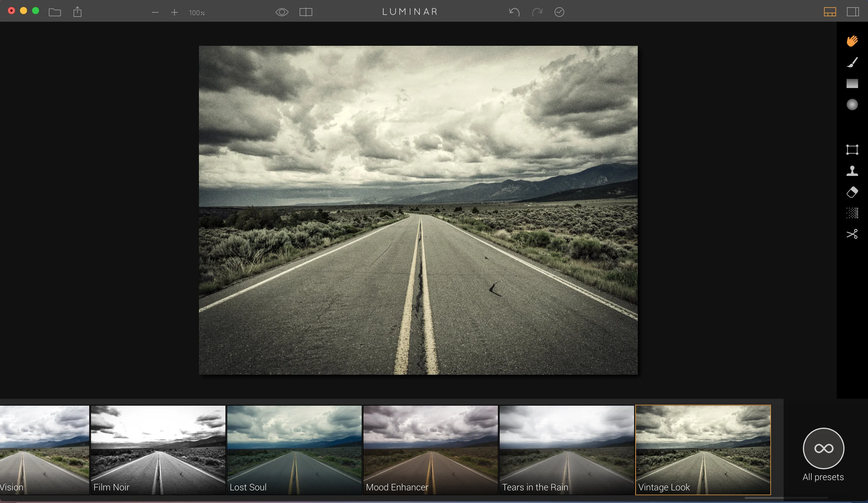Open the All presets menu
Screen dimensions: 868x503
(823, 449)
